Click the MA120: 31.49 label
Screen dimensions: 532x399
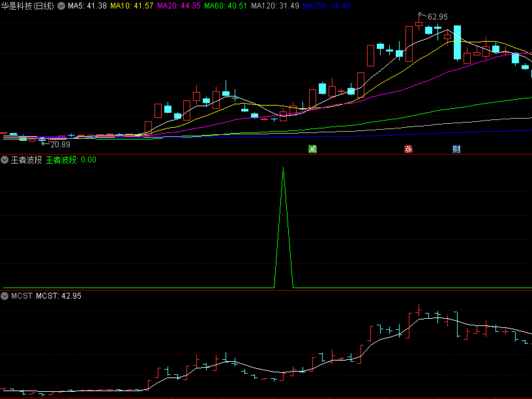[x=275, y=6]
